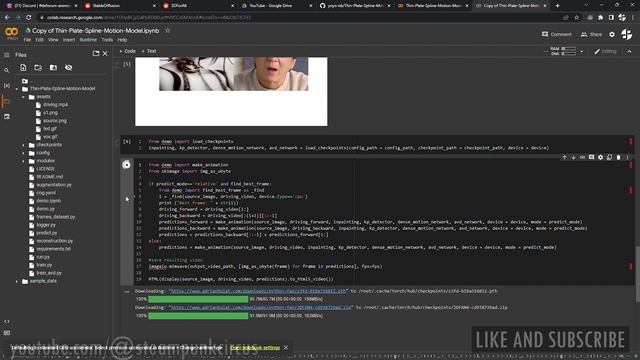Mirror the cell in a tab
The image size is (640, 360).
[x=609, y=158]
